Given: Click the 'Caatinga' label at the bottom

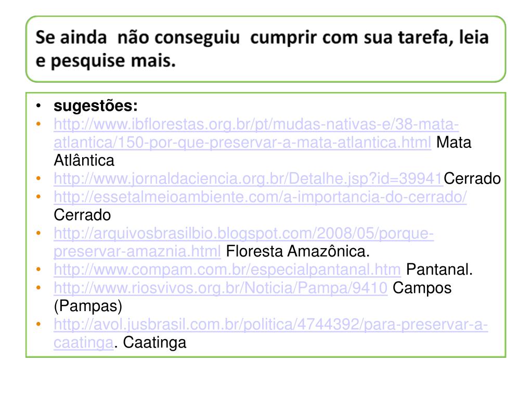Looking at the screenshot, I should coord(154,343).
